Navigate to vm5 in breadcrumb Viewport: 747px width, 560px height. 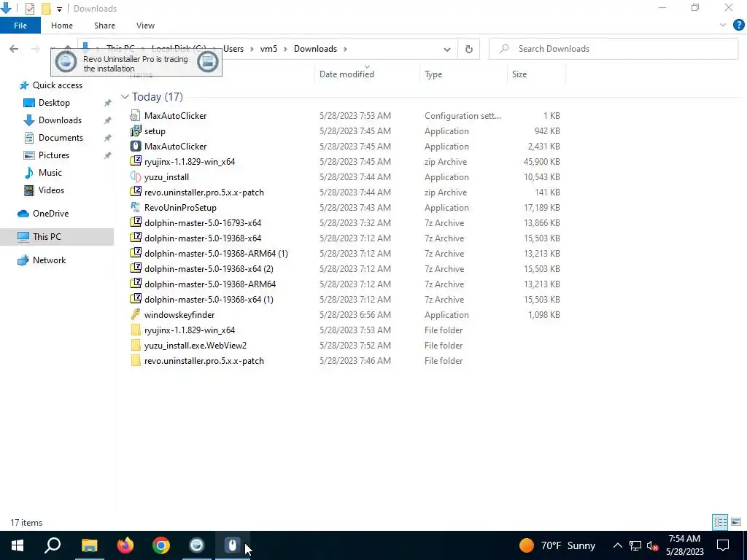point(268,49)
